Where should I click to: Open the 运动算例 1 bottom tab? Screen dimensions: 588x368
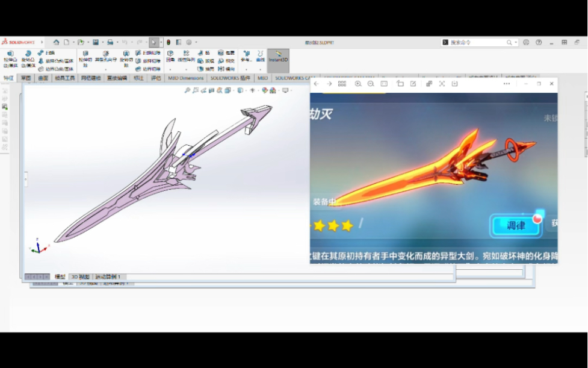click(x=108, y=277)
